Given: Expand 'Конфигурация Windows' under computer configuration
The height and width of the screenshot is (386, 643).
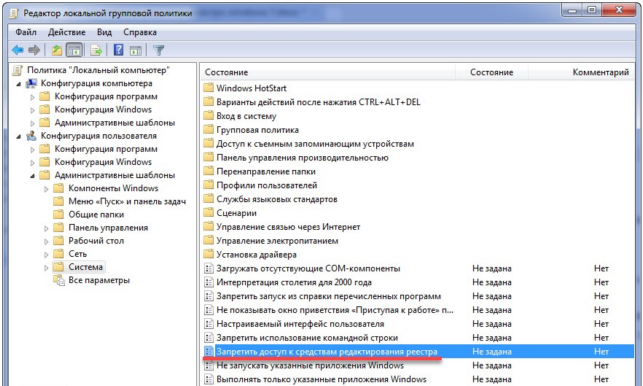Looking at the screenshot, I should [32, 110].
